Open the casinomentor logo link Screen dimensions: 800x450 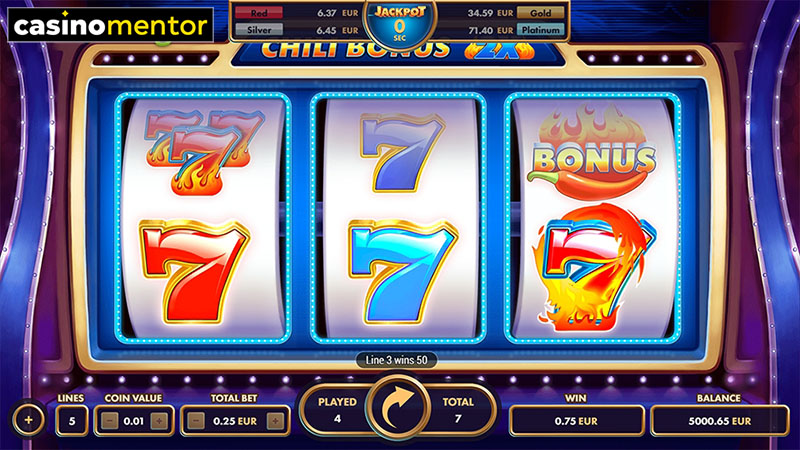coord(111,24)
